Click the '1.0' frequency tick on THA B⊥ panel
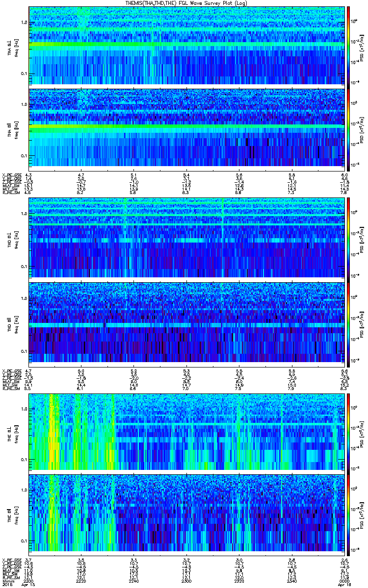This screenshot has width=368, height=588. [24, 23]
